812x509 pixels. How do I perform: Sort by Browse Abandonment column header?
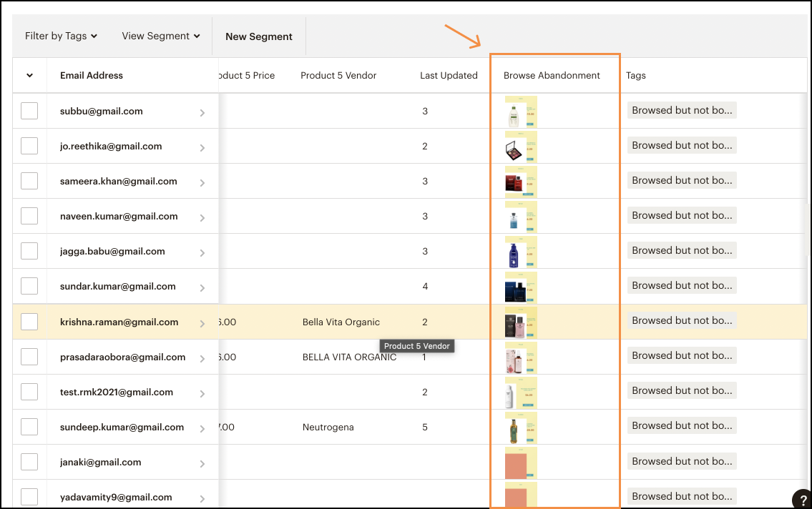click(552, 76)
